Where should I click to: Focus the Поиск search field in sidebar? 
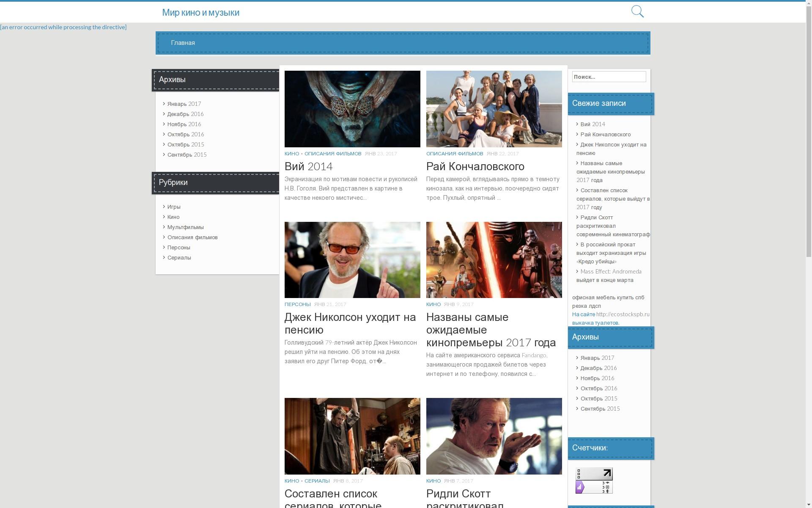609,77
